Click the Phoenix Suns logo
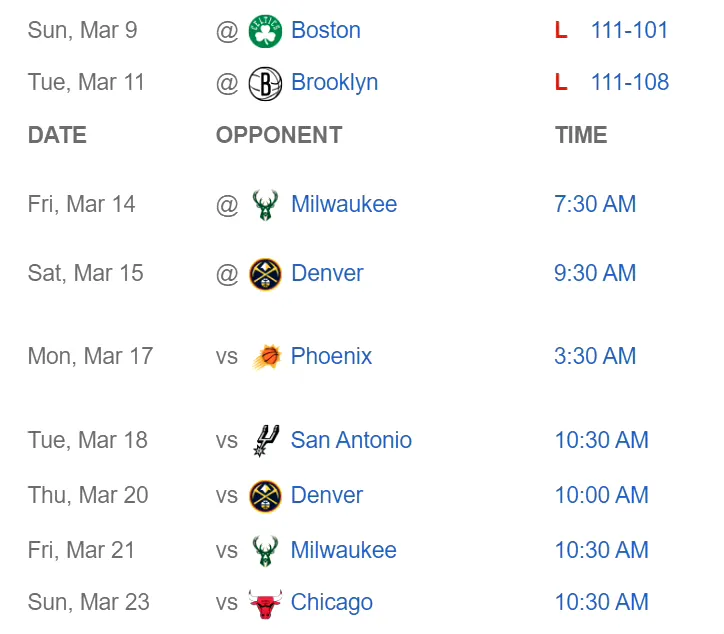 coord(267,357)
